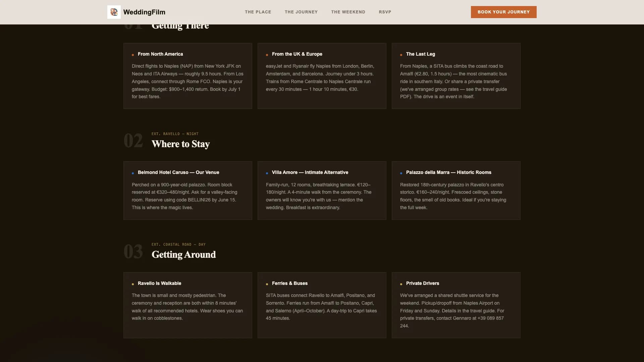This screenshot has width=644, height=362.
Task: Click the bullet next to Ferries & Buses
Action: tap(267, 284)
